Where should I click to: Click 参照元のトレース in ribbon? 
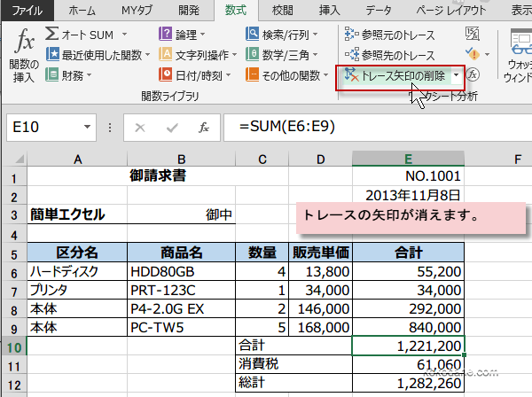[390, 34]
